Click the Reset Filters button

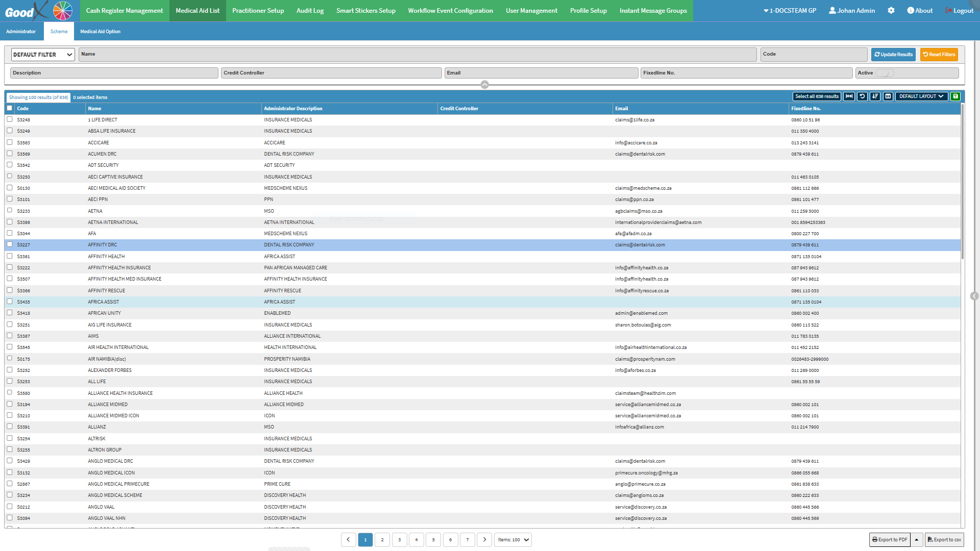(x=939, y=55)
